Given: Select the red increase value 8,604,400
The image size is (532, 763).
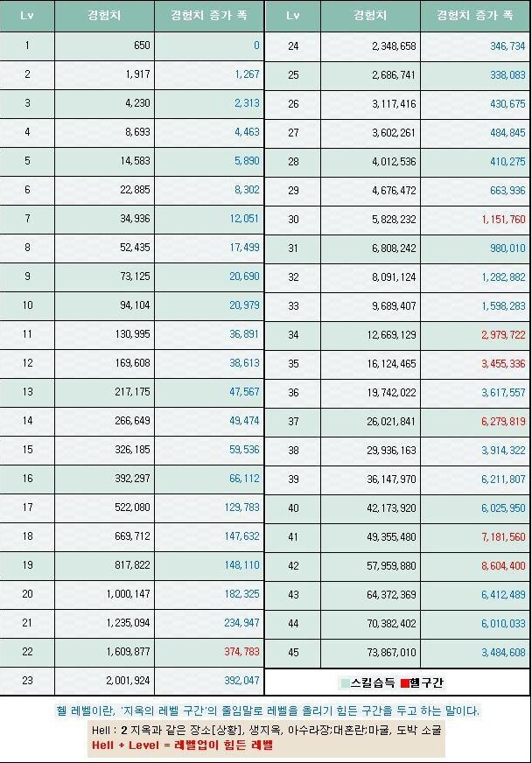Looking at the screenshot, I should [x=503, y=566].
